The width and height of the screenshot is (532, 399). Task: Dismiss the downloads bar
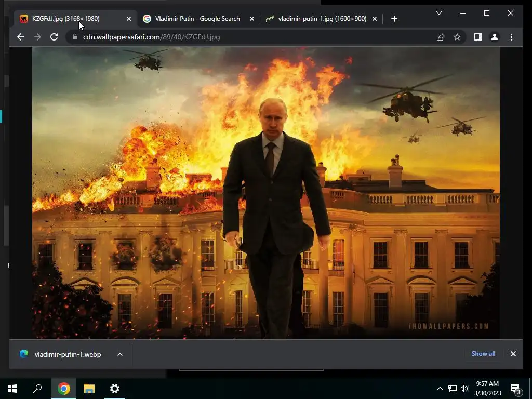pos(513,354)
